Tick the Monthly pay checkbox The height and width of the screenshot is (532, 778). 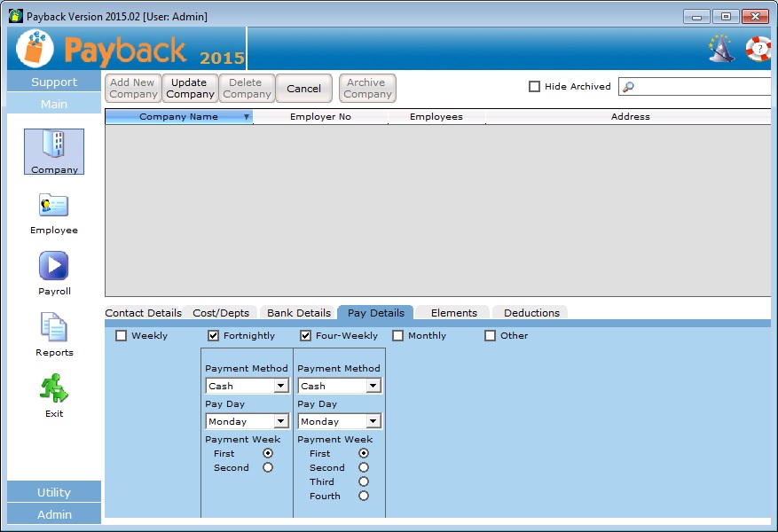[x=398, y=336]
